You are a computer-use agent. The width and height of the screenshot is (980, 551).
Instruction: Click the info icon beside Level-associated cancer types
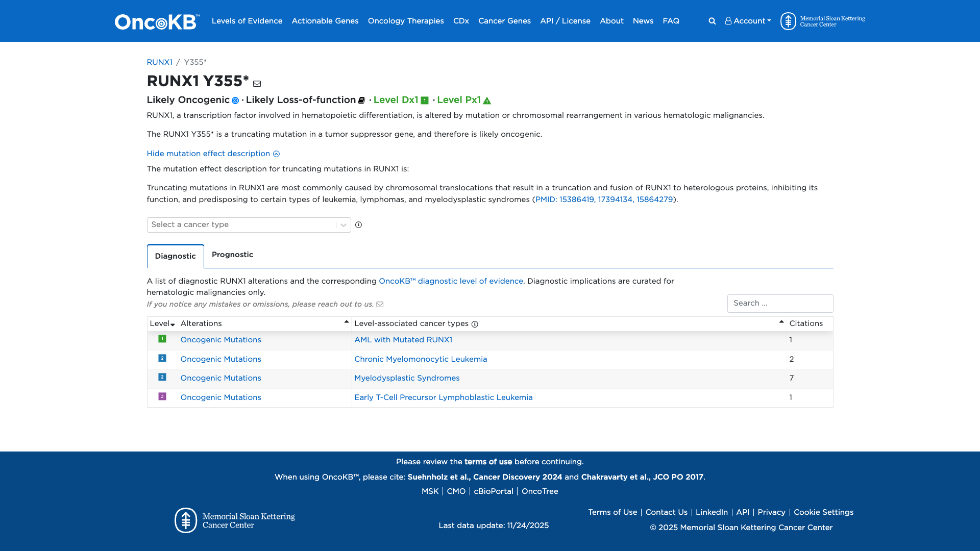[x=475, y=324]
